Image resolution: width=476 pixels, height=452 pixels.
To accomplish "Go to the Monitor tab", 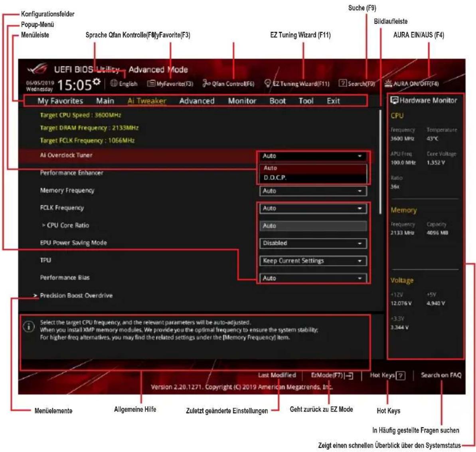I will [x=242, y=101].
